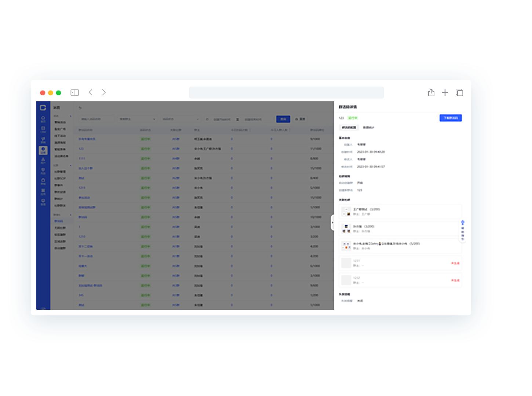Click the browser share icon

pyautogui.click(x=431, y=92)
